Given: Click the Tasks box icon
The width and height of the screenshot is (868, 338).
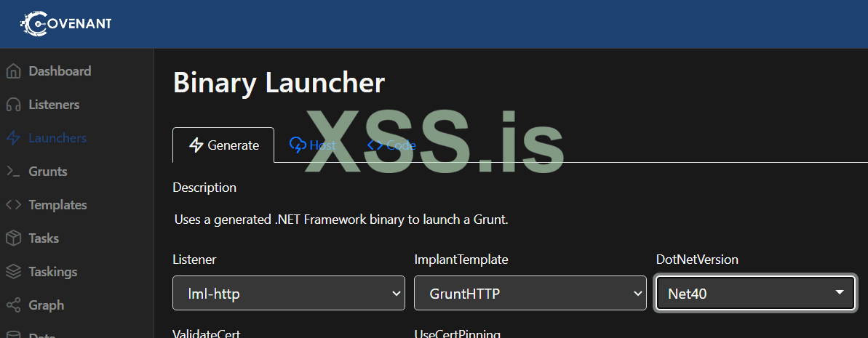Looking at the screenshot, I should click(x=13, y=238).
